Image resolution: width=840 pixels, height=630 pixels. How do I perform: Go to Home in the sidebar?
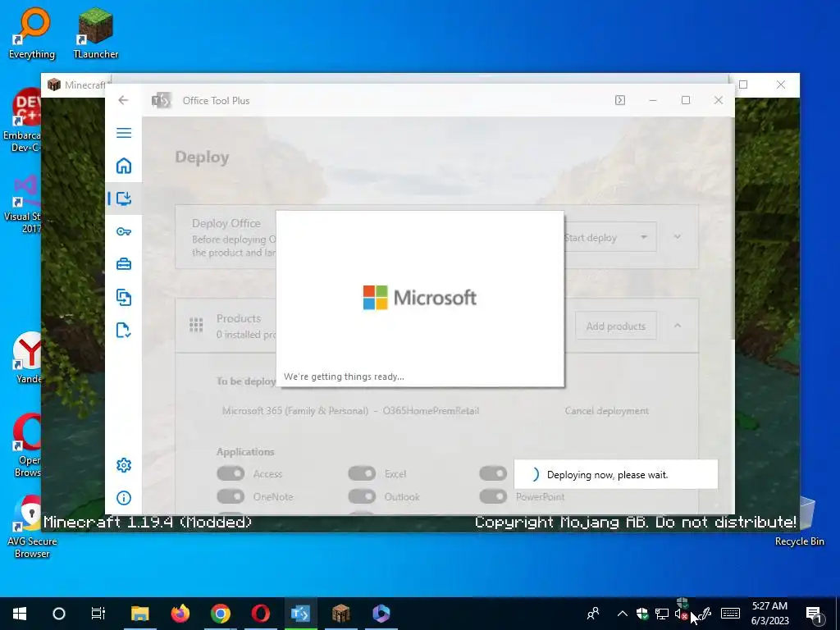click(124, 166)
